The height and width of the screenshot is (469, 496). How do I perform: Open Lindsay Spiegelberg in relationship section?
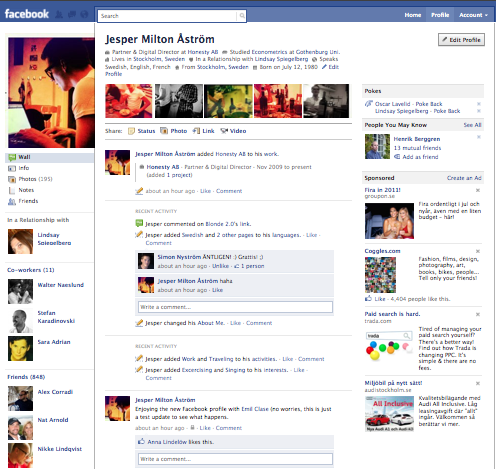point(54,239)
